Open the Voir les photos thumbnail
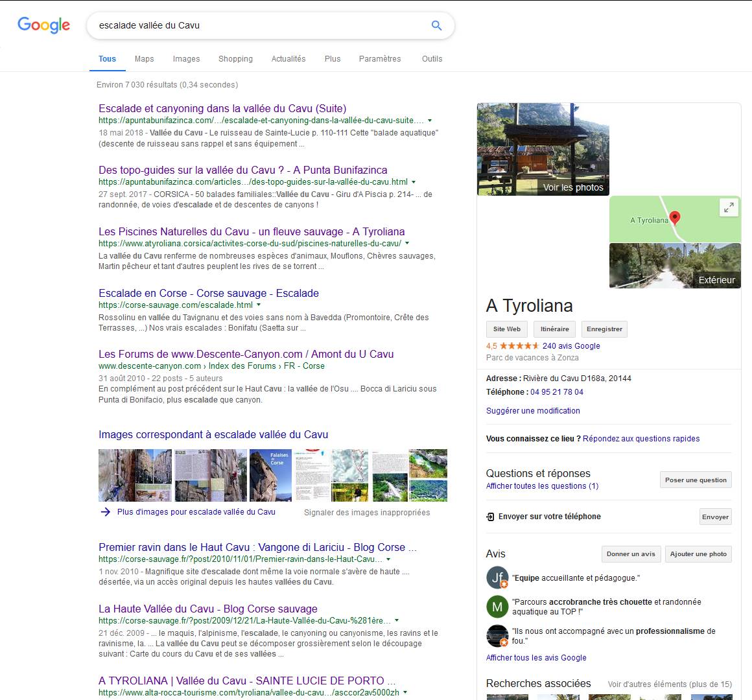 (543, 149)
